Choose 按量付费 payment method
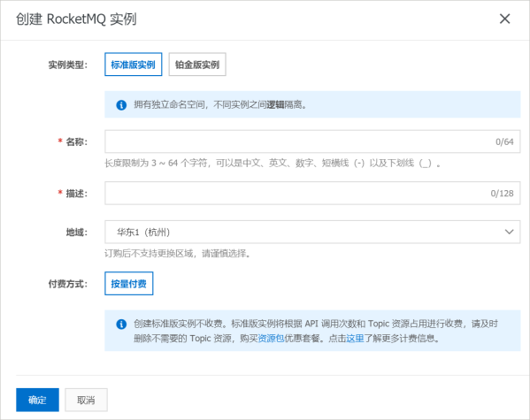The image size is (530, 420). pyautogui.click(x=129, y=284)
